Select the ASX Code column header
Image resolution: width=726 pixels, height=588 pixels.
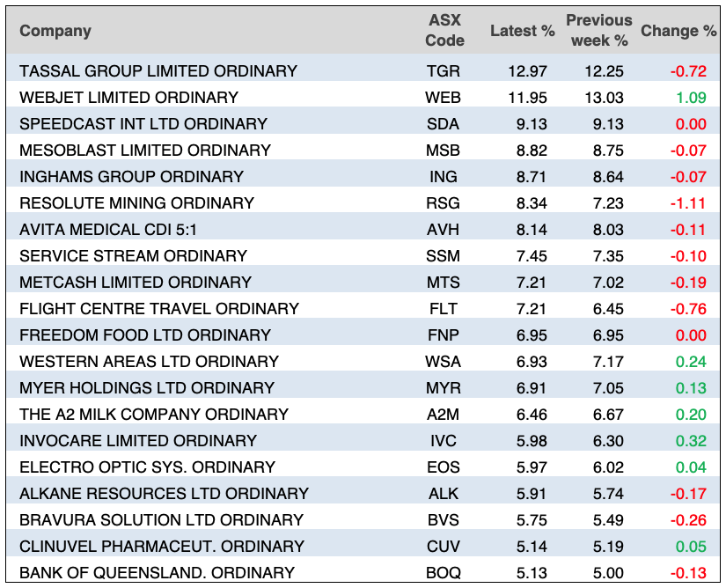pyautogui.click(x=444, y=31)
